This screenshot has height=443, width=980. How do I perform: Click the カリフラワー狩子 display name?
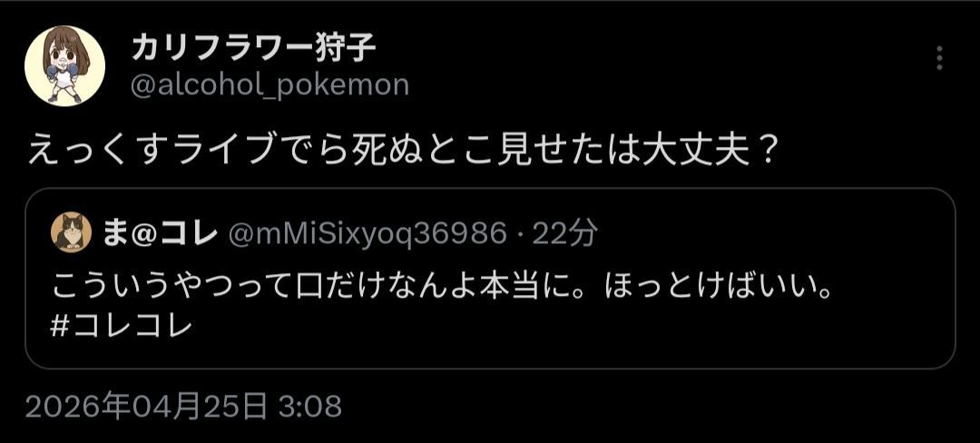(253, 47)
